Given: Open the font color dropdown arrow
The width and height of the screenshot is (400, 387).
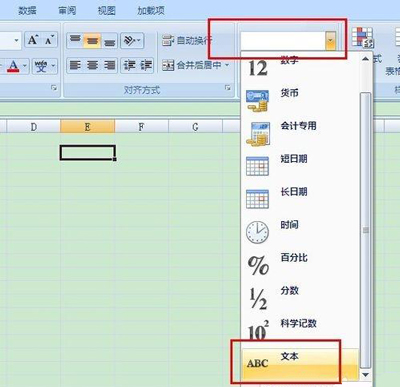Looking at the screenshot, I should coord(25,66).
